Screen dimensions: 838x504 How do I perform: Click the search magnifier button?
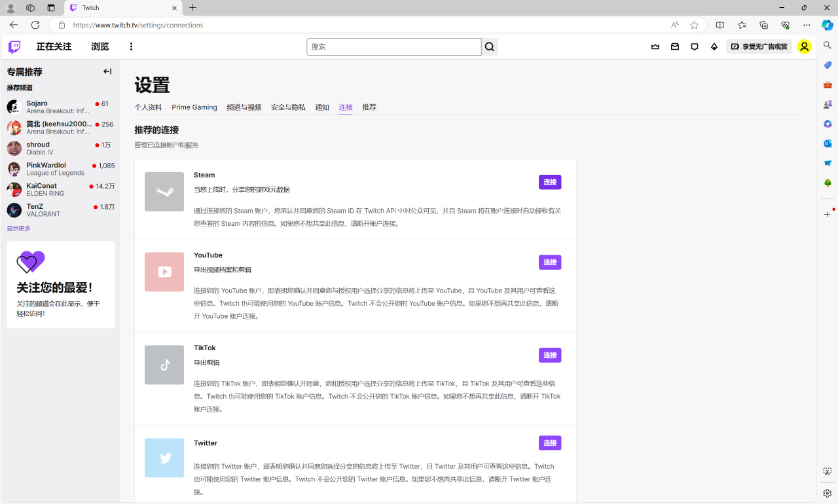click(x=490, y=46)
